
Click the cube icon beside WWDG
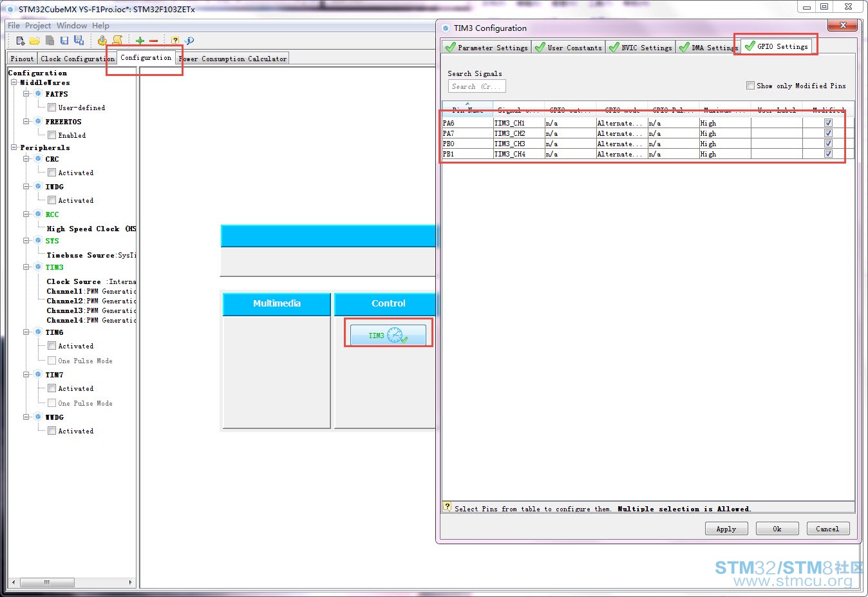point(38,417)
